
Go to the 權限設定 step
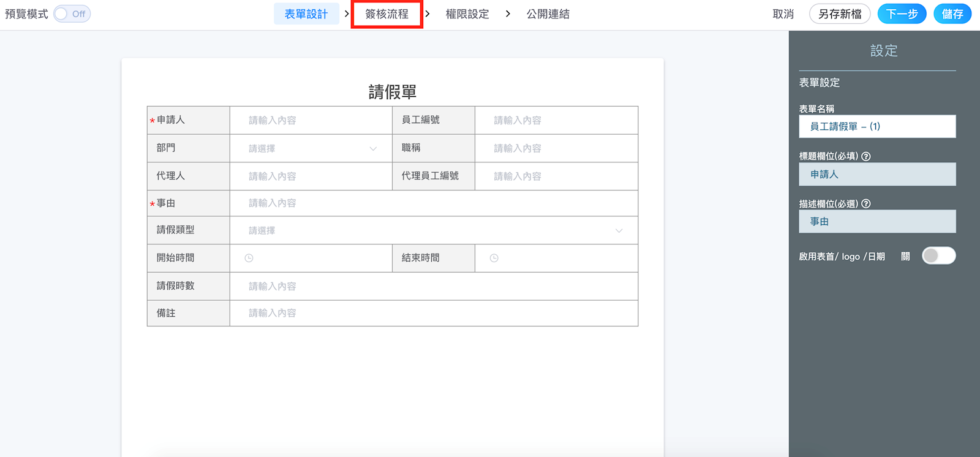pos(467,14)
